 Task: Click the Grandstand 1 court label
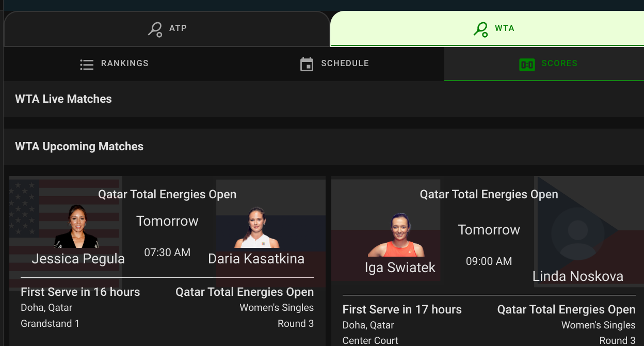(x=50, y=324)
